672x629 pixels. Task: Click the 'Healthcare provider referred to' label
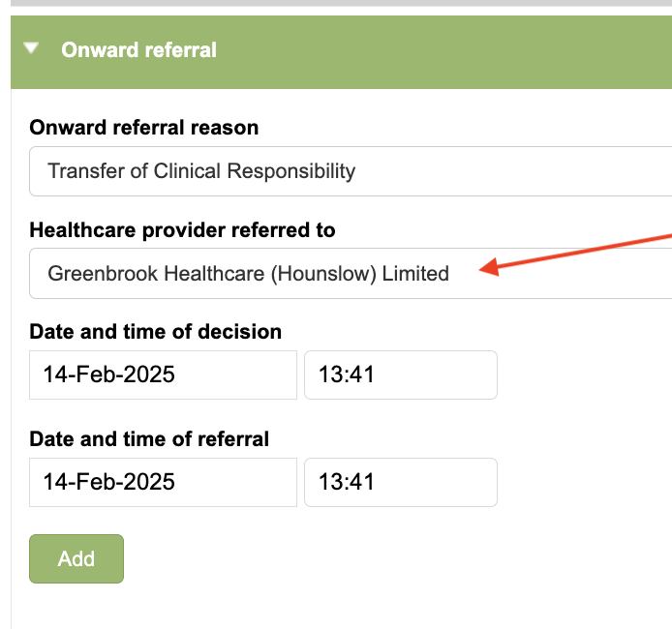[183, 230]
